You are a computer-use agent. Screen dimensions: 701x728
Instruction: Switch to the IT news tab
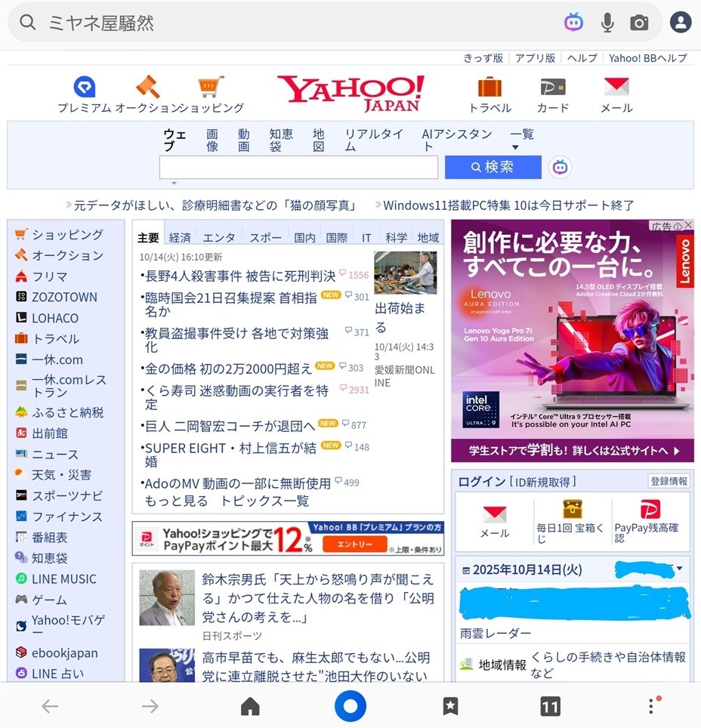click(366, 238)
